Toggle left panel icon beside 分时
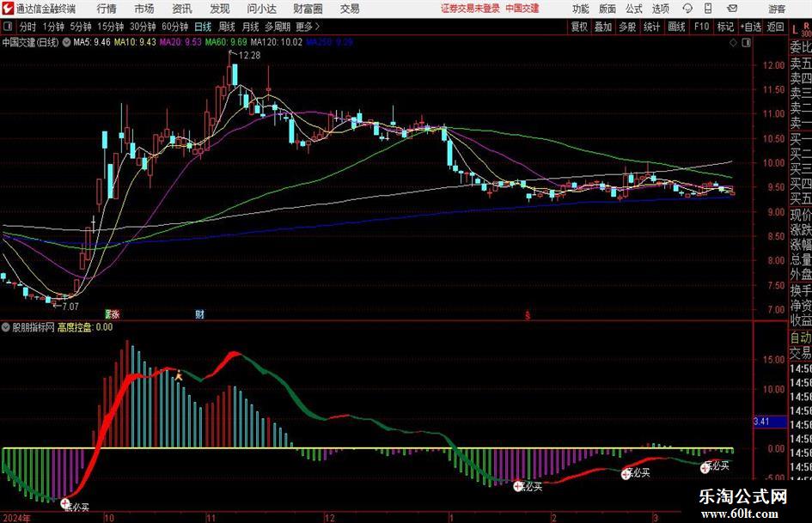812x523 pixels. (x=8, y=27)
